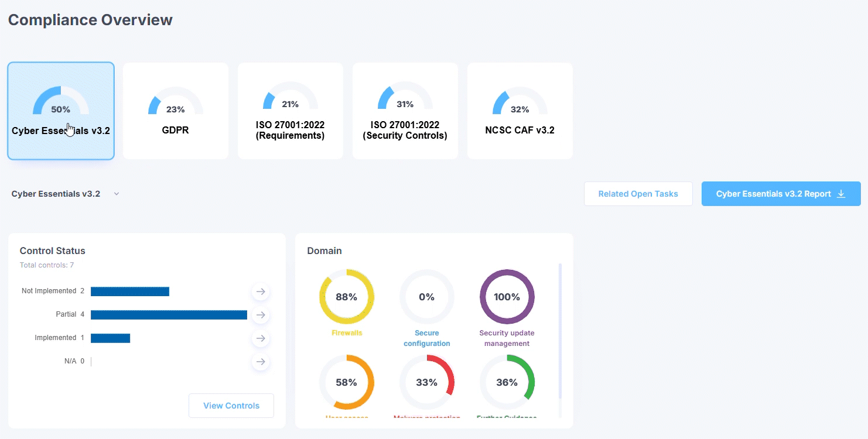Click the Not Implemented bar in Control Status
868x439 pixels.
pyautogui.click(x=130, y=291)
